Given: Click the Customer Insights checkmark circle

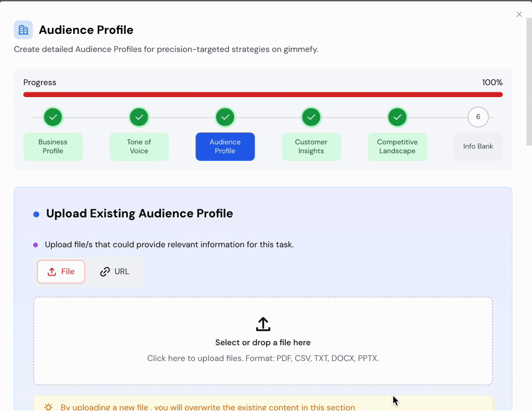Looking at the screenshot, I should (311, 118).
